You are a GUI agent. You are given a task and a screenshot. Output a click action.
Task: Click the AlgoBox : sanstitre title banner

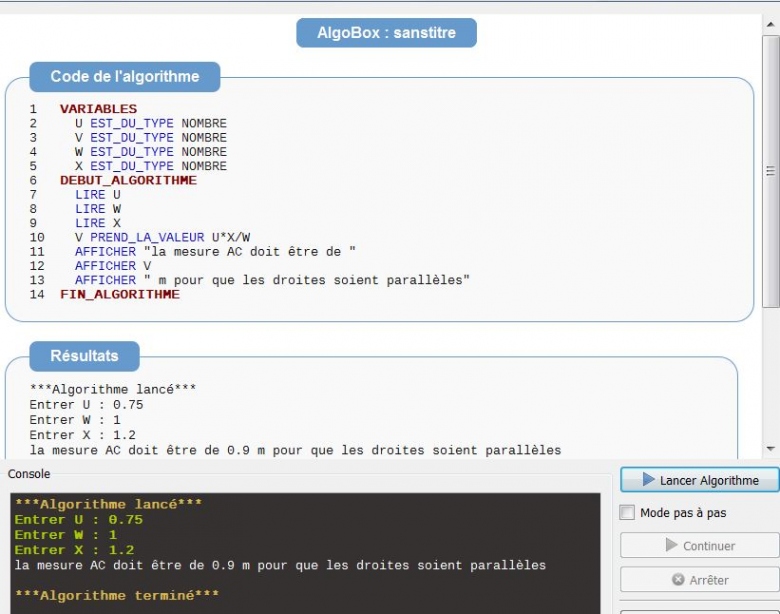[386, 33]
